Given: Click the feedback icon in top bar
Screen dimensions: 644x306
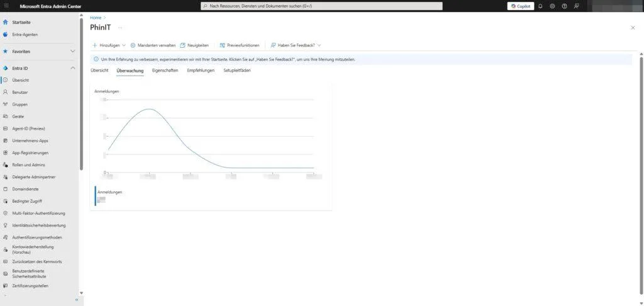Looking at the screenshot, I should pos(576,6).
